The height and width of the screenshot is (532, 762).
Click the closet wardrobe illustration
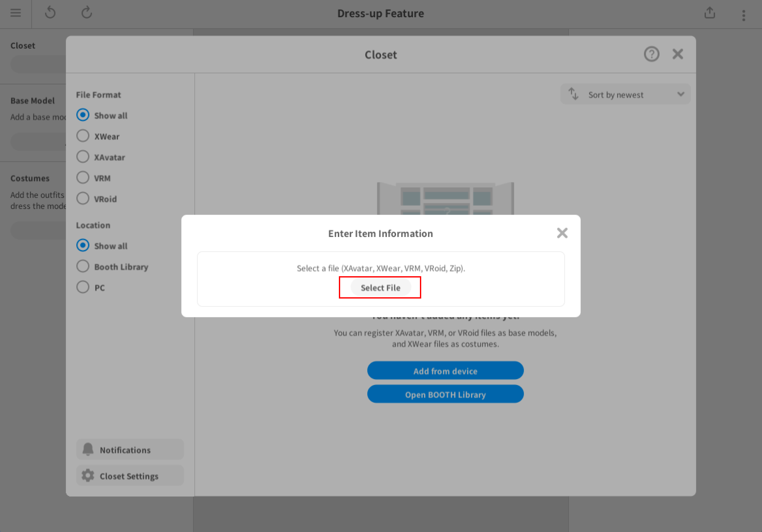(445, 198)
